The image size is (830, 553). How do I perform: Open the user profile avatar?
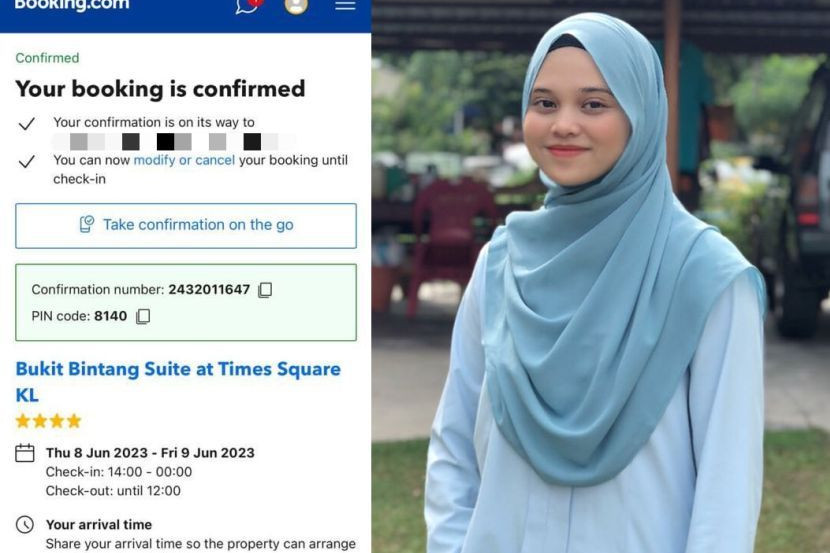pyautogui.click(x=296, y=5)
